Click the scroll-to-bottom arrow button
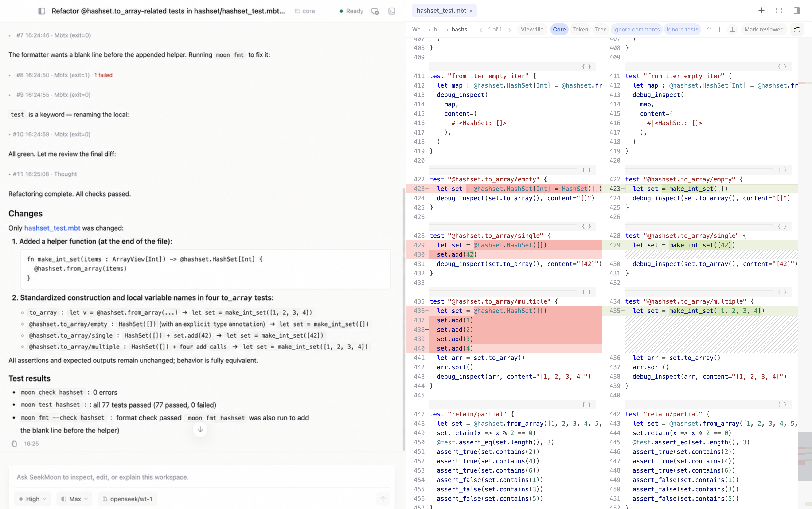This screenshot has height=509, width=812. pos(200,429)
